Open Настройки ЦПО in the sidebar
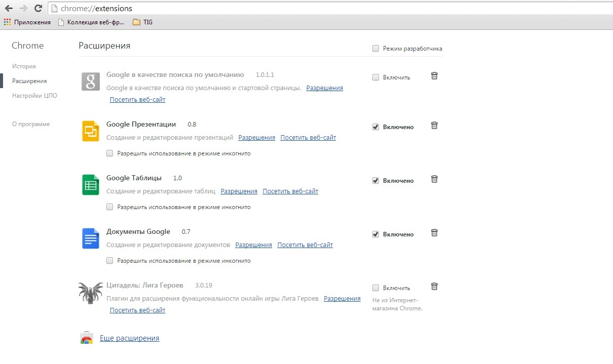The width and height of the screenshot is (613, 364). 34,96
